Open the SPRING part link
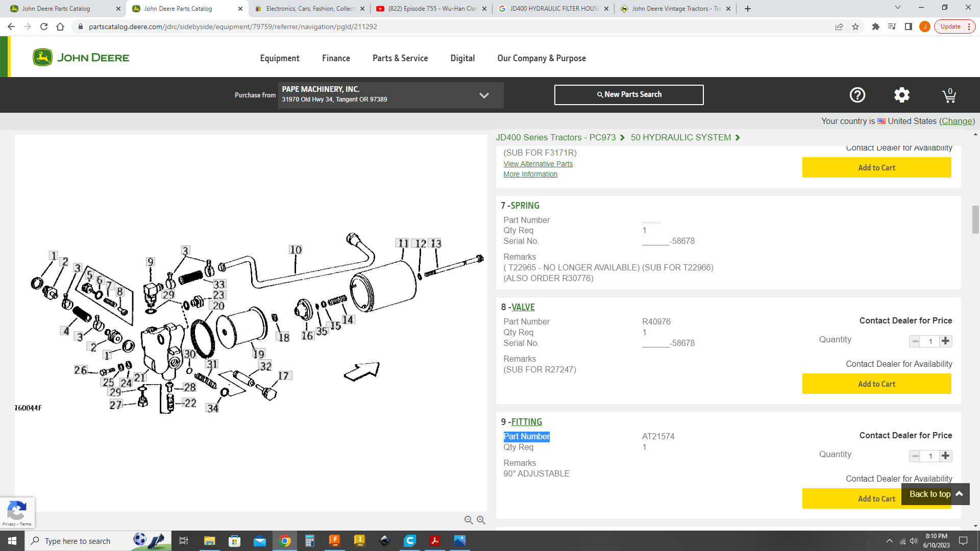The image size is (980, 551). pos(525,206)
